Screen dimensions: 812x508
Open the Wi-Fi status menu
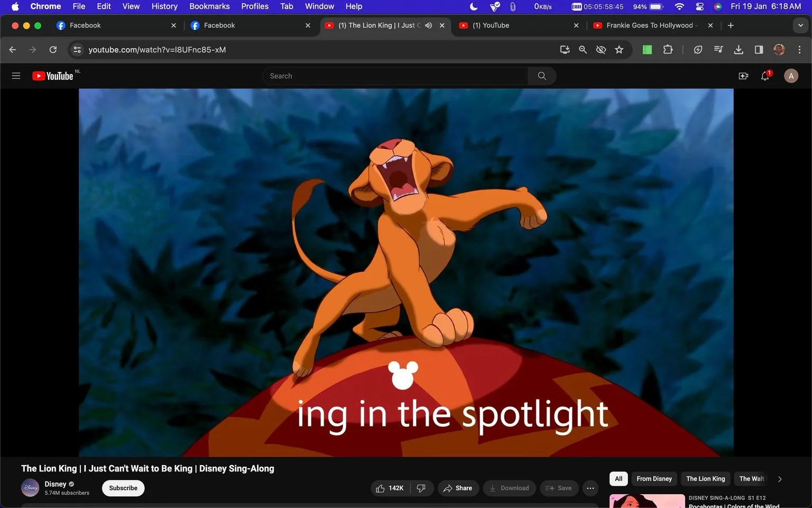(x=679, y=6)
